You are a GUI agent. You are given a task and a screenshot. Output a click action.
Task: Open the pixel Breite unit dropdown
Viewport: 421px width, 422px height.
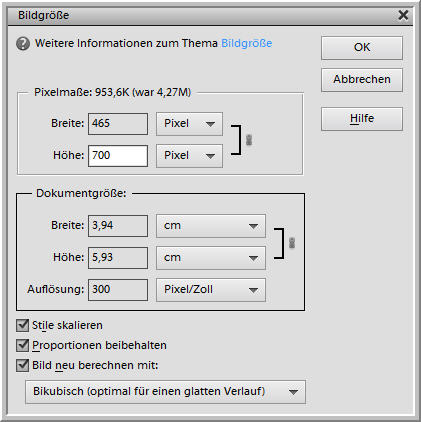(x=189, y=124)
